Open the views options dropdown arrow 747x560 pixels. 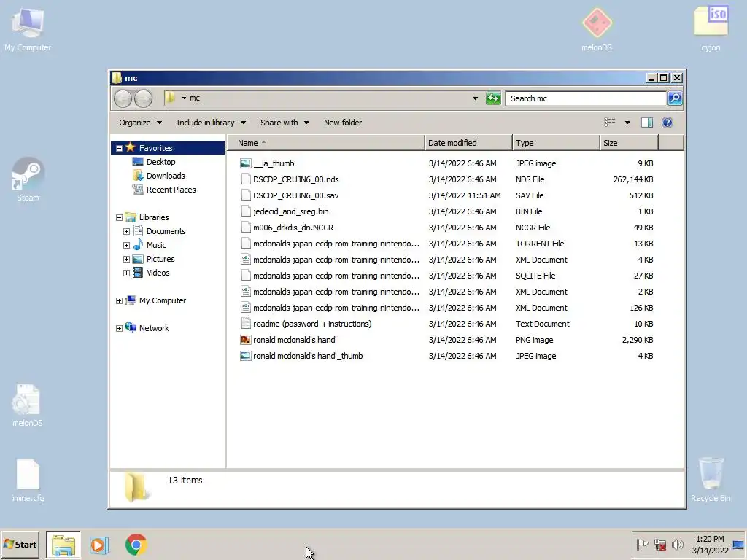click(627, 122)
